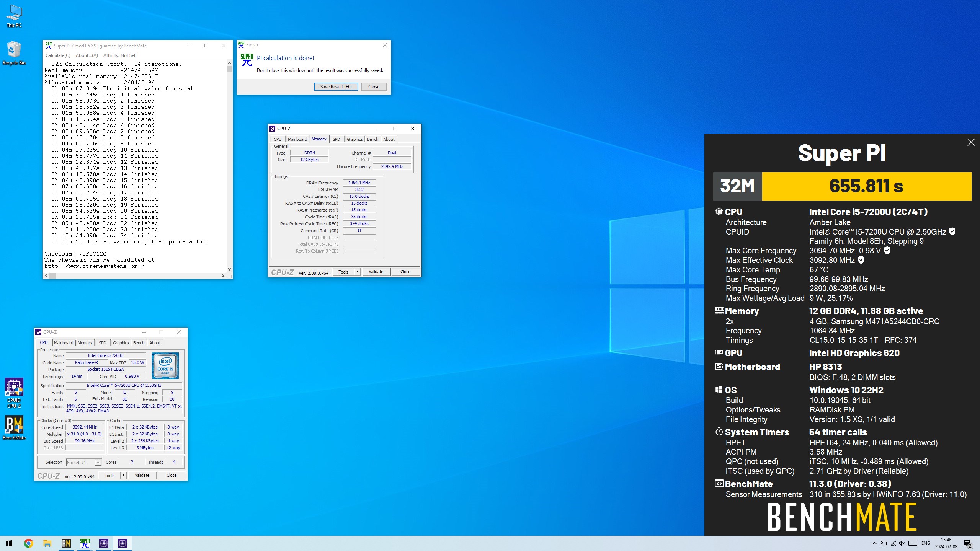Click Close button in Finish dialog
The height and width of the screenshot is (551, 980).
(374, 87)
